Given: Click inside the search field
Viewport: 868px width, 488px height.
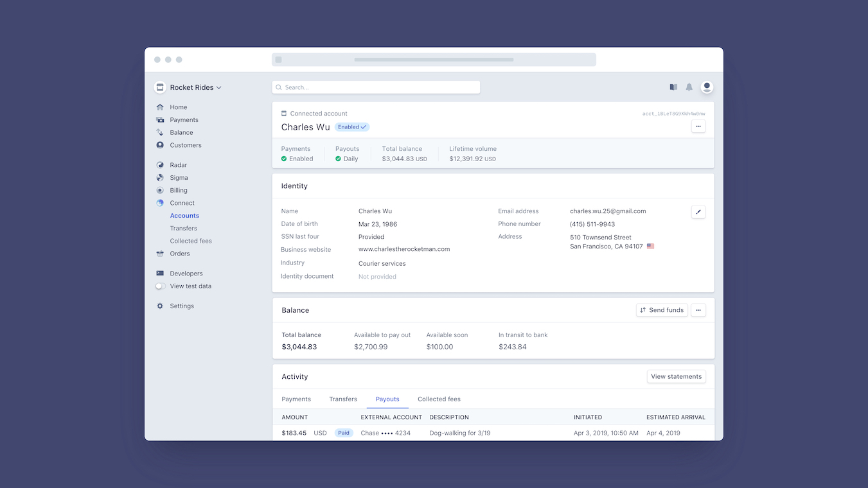Looking at the screenshot, I should (376, 87).
